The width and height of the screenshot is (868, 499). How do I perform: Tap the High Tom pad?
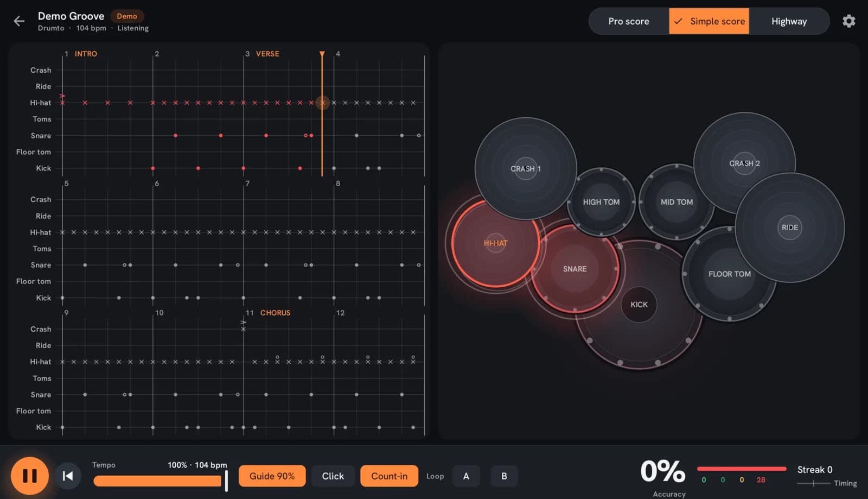601,202
